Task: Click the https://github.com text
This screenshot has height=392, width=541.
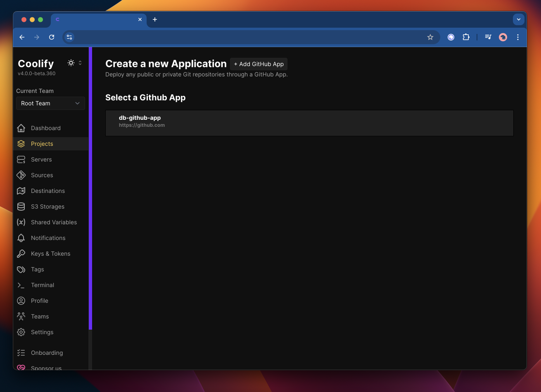Action: point(142,125)
